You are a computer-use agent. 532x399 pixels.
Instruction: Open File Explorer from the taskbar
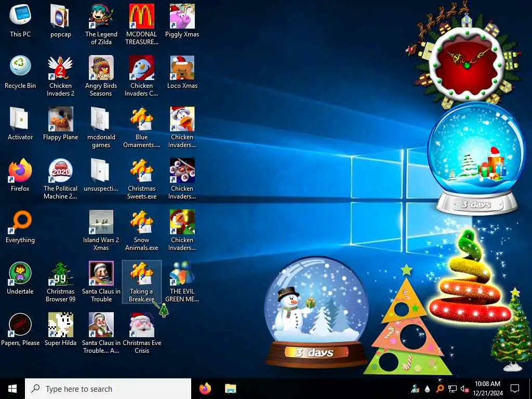pos(230,389)
